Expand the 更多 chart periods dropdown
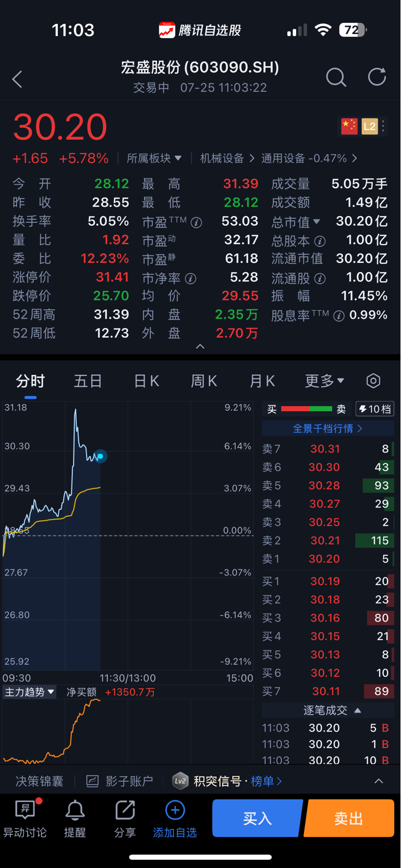The width and height of the screenshot is (401, 868). coord(324,381)
